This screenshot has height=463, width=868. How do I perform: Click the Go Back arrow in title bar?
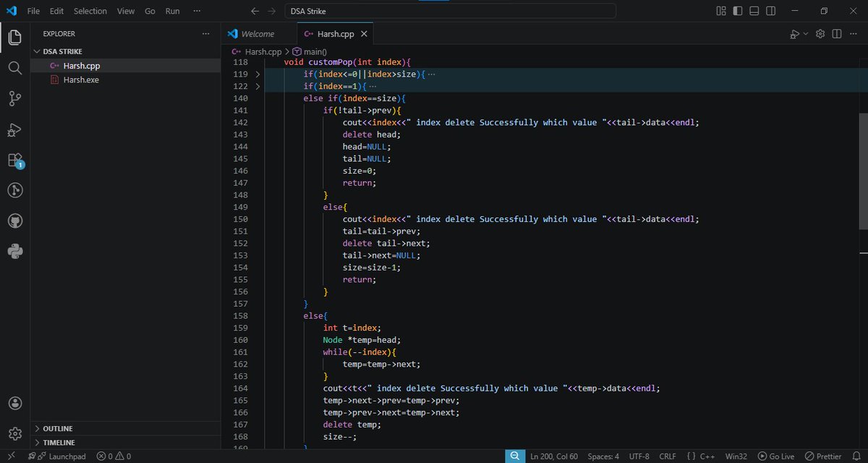click(255, 11)
